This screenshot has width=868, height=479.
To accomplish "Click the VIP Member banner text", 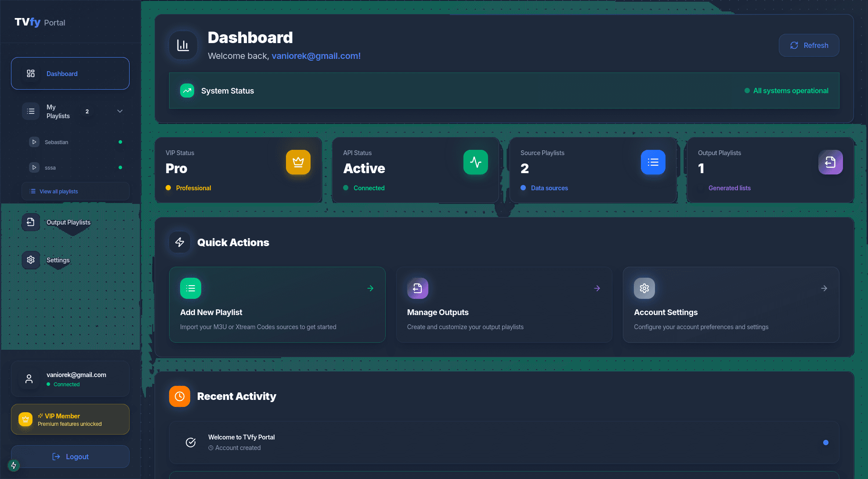I will [x=62, y=416].
